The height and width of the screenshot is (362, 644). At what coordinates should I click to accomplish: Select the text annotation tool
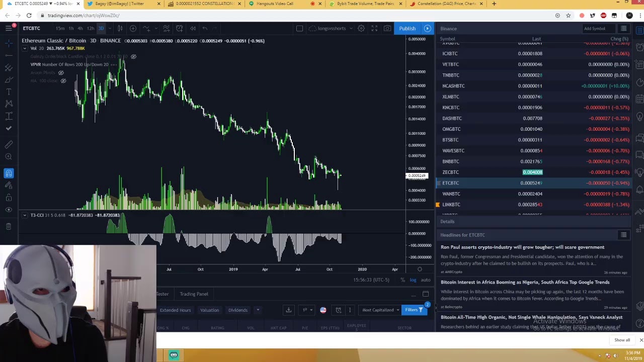pos(9,92)
